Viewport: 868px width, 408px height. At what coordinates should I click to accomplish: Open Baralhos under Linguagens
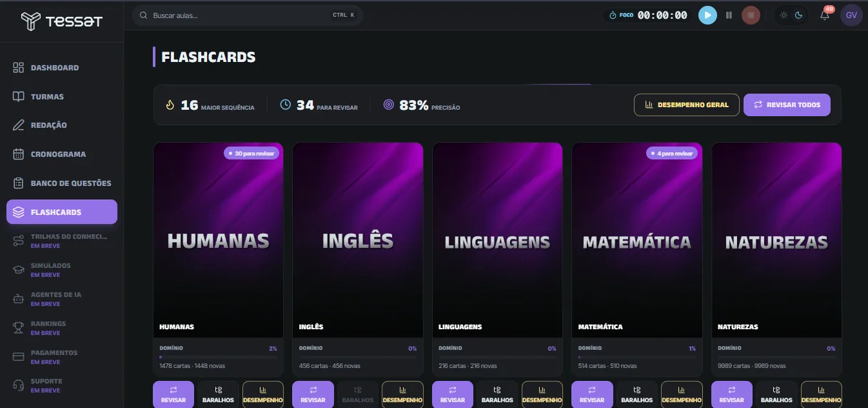tap(498, 394)
